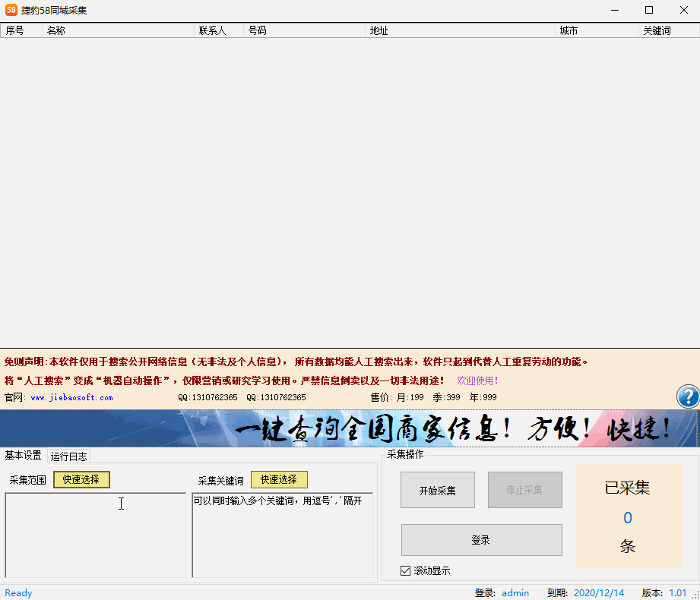
Task: Start collection with 开始采集 button
Action: click(x=438, y=491)
